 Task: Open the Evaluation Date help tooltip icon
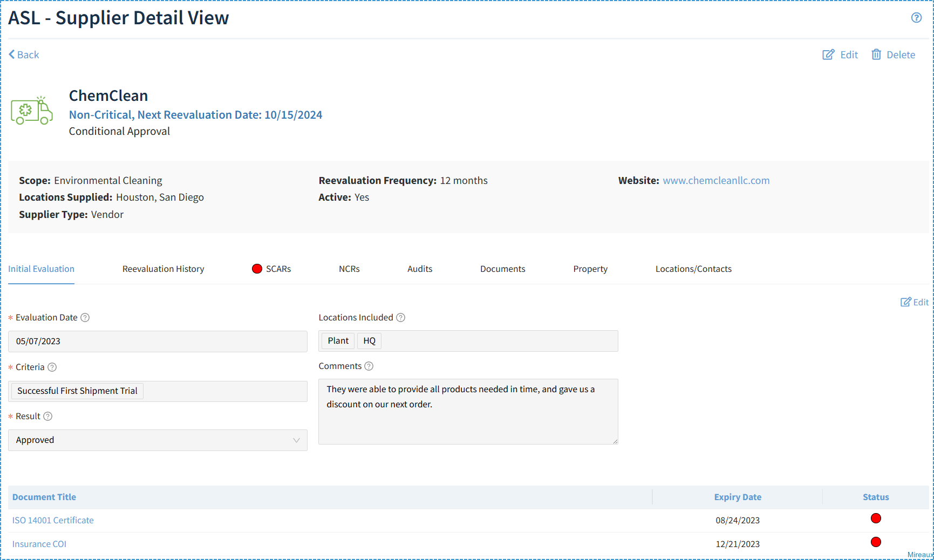pyautogui.click(x=85, y=318)
